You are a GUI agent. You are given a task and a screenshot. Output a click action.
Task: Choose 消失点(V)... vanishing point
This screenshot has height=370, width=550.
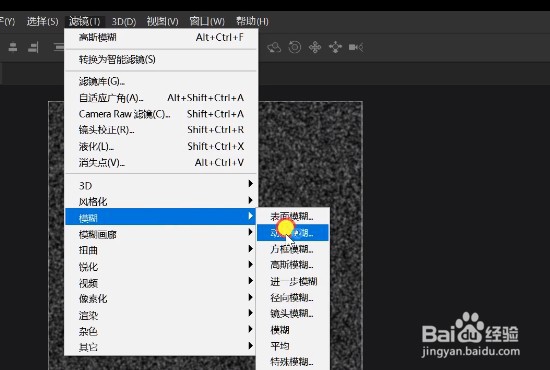click(x=161, y=162)
